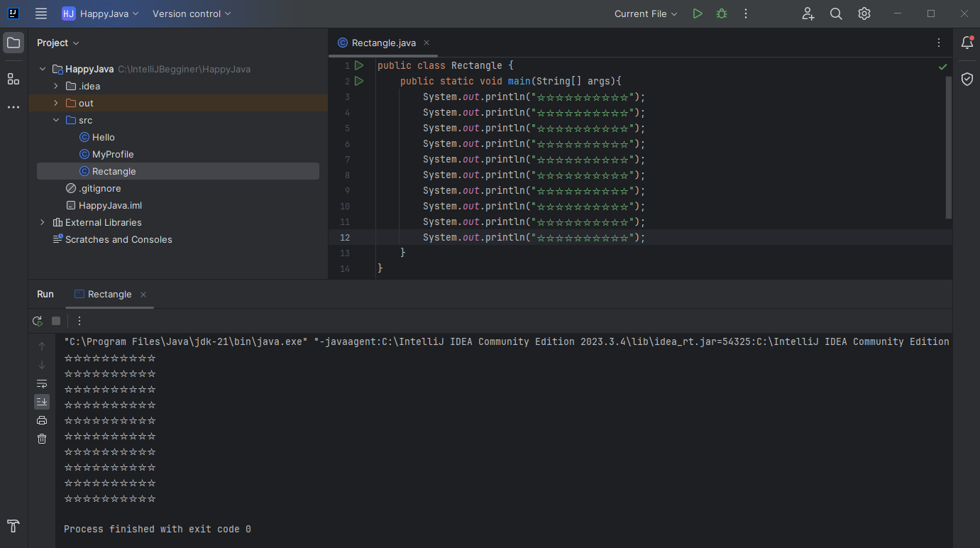Click the Run green play button in toolbar
Image resolution: width=980 pixels, height=548 pixels.
(x=698, y=13)
